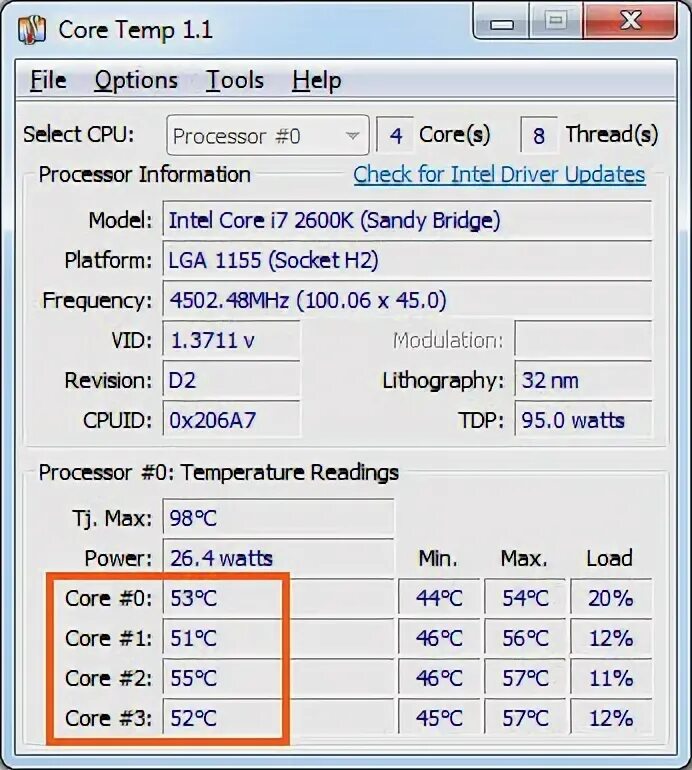Click the Tj. Max value 98°C
692x770 pixels.
278,518
